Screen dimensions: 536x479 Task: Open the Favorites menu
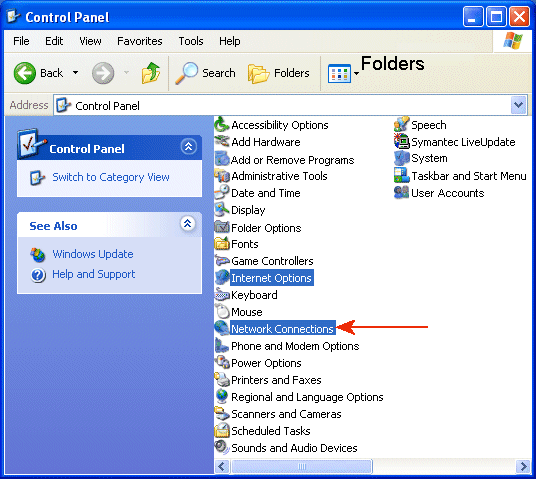click(139, 41)
